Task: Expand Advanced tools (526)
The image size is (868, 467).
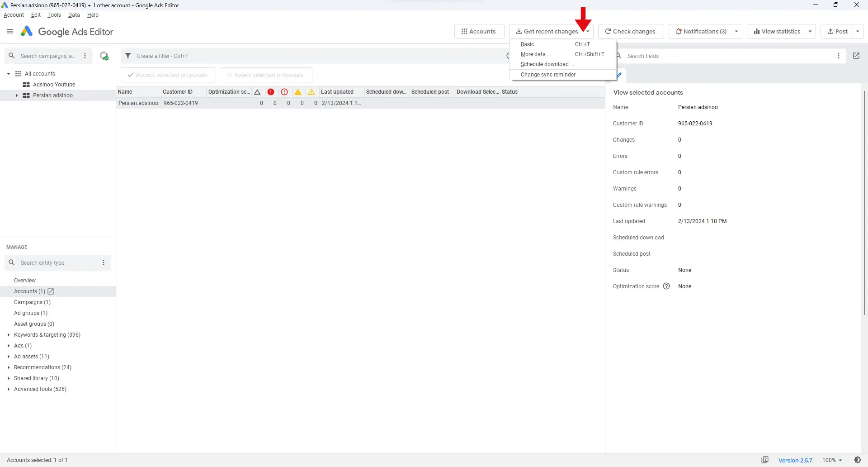Action: (x=9, y=389)
